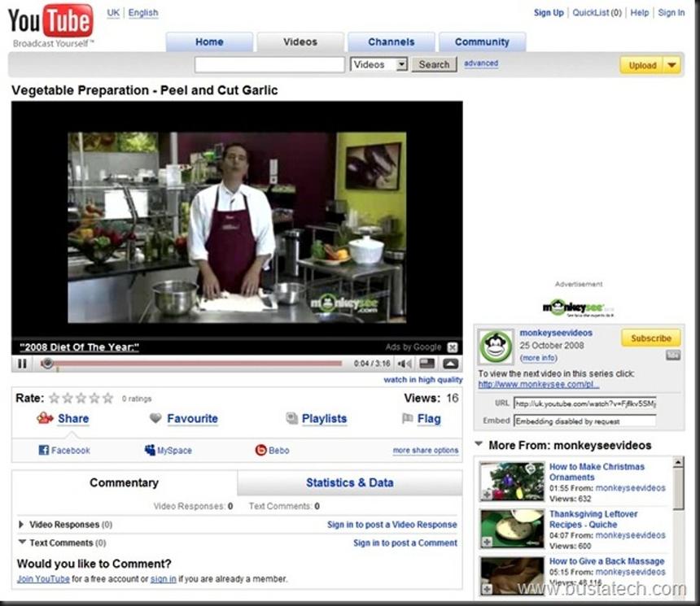Click watch in high quality
This screenshot has width=700, height=606.
422,380
